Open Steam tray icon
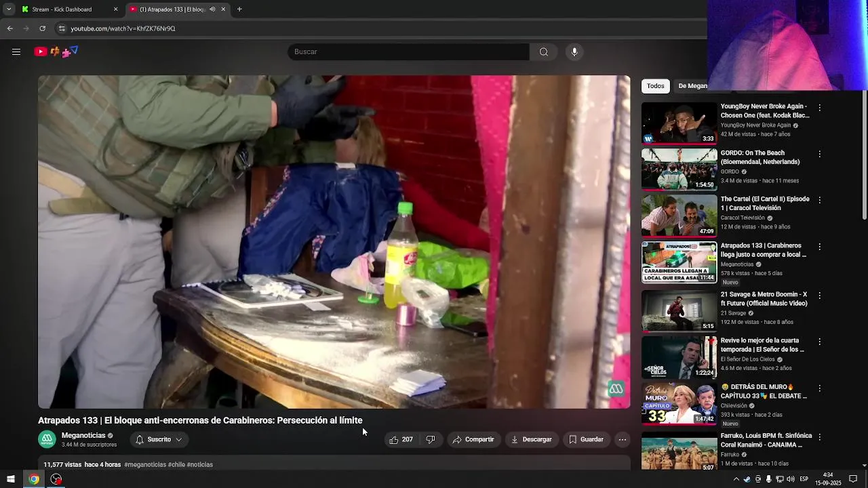The image size is (868, 488). [747, 479]
